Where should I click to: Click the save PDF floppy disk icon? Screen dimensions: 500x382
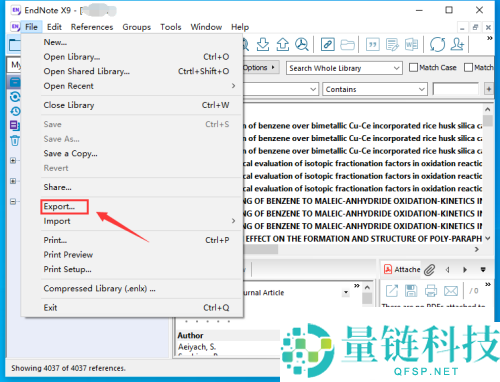[411, 291]
